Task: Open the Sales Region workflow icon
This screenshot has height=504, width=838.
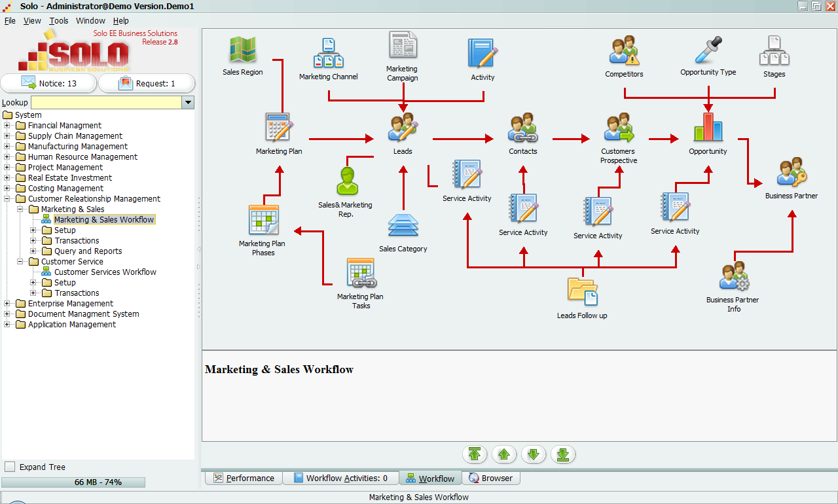Action: pos(242,50)
